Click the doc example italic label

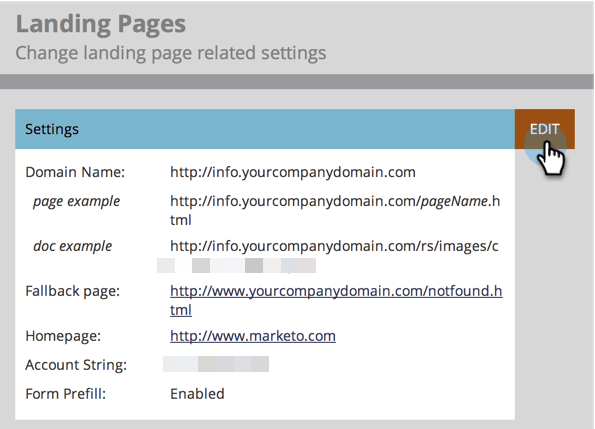pos(73,246)
